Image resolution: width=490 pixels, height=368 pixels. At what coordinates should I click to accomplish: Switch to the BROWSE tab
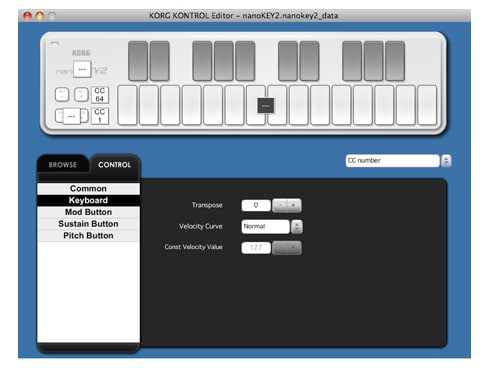click(x=63, y=165)
